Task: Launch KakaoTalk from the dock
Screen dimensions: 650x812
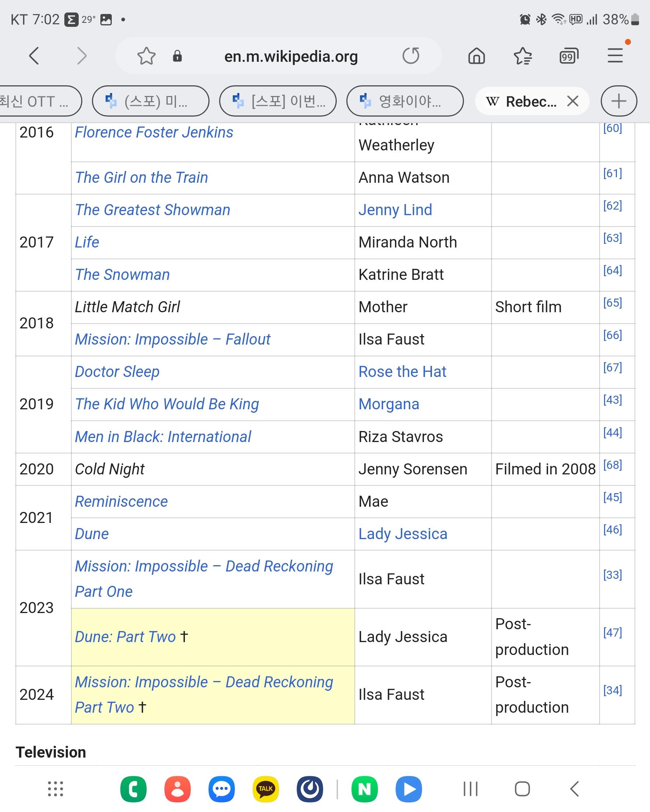Action: pos(265,789)
